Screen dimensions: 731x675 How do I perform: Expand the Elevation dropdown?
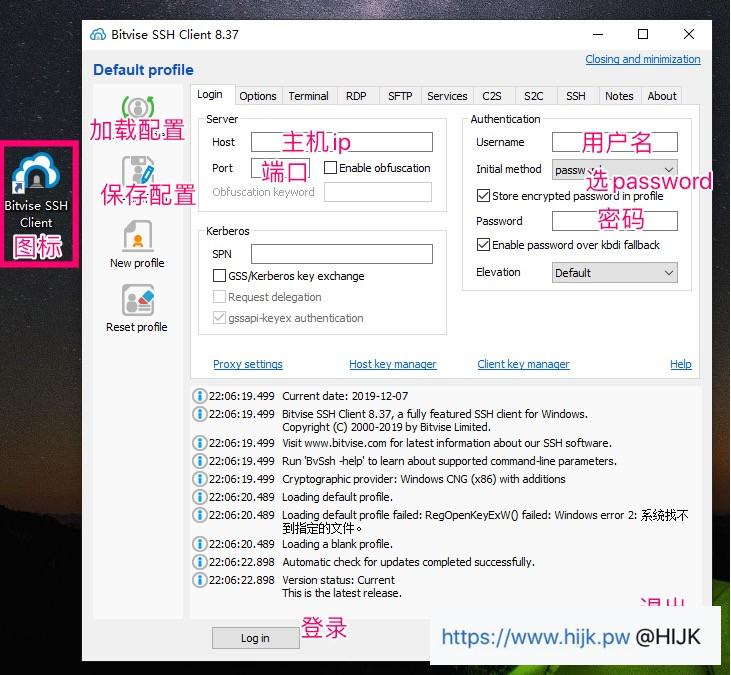point(614,272)
